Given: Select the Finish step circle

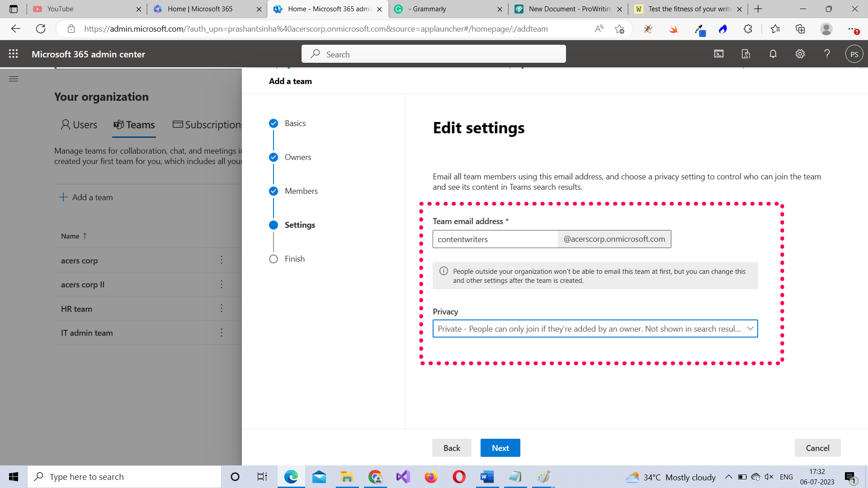Looking at the screenshot, I should (274, 259).
